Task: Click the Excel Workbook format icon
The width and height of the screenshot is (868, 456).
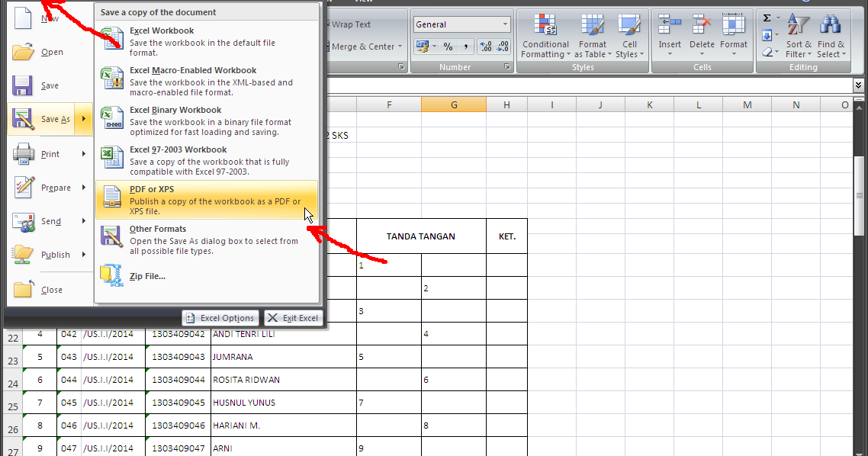Action: coord(112,38)
